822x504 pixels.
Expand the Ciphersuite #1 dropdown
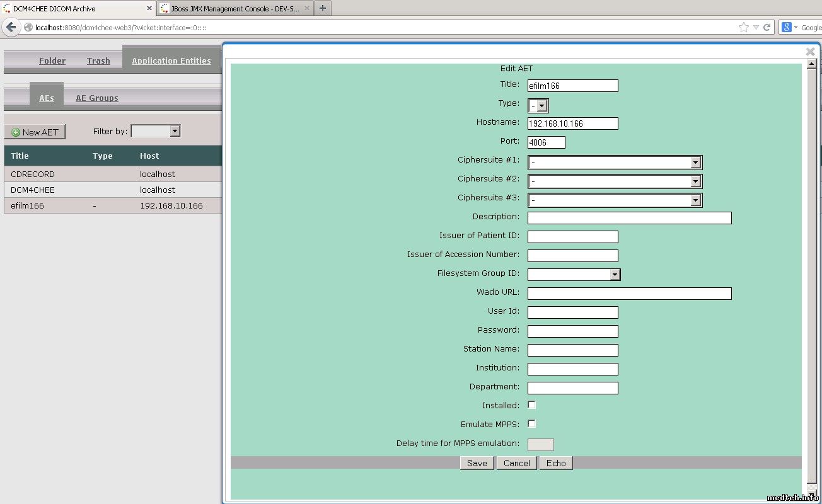(x=695, y=163)
